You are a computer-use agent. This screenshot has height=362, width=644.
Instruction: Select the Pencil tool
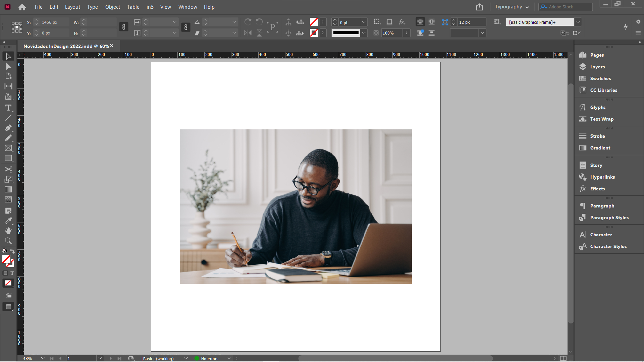click(x=8, y=138)
